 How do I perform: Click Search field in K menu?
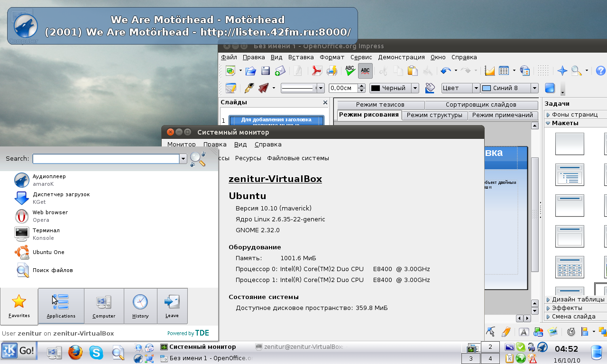106,159
